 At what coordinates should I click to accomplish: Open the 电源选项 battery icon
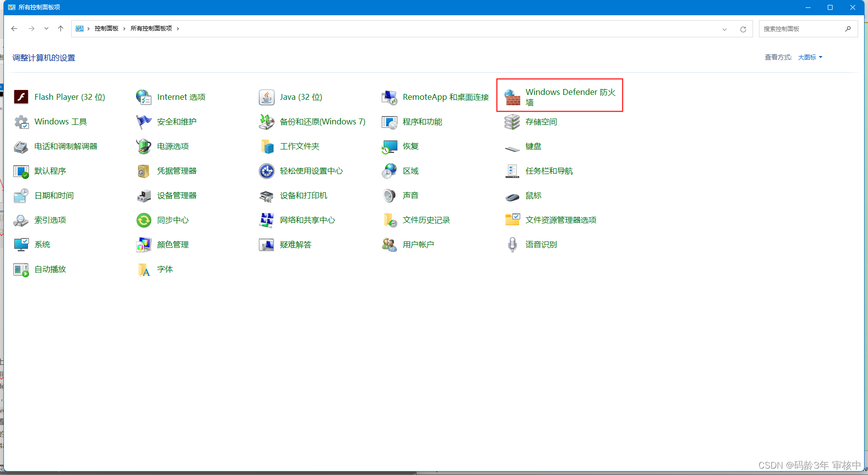(x=144, y=147)
